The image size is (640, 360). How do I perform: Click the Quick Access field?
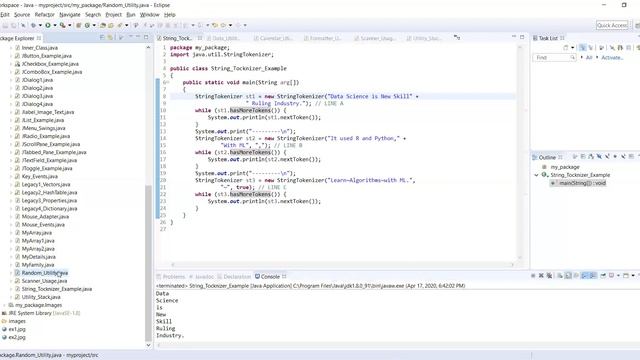[612, 25]
